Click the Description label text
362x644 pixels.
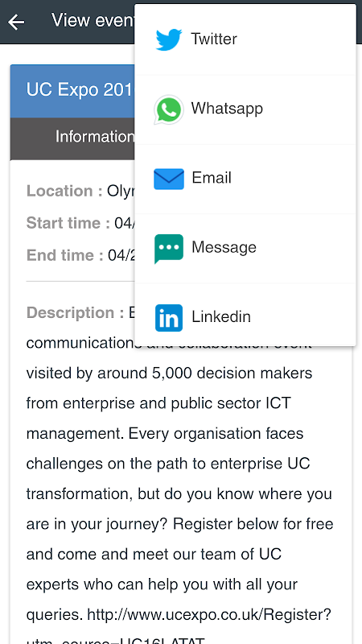(75, 313)
